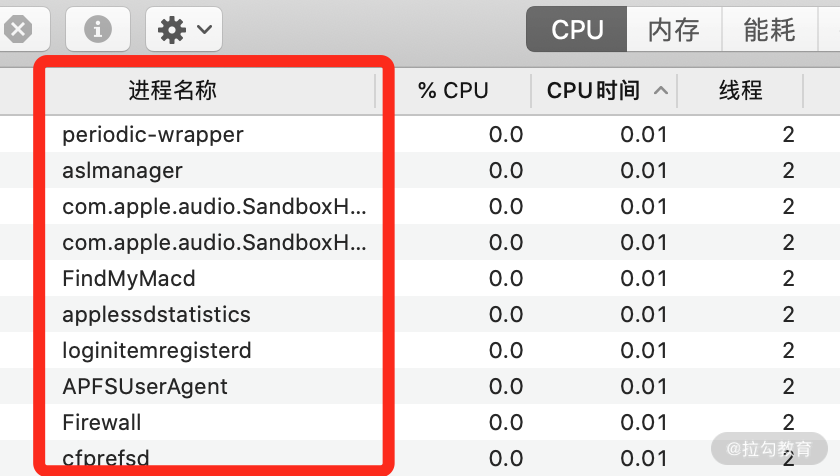840x476 pixels.
Task: Switch to the 内存 tab
Action: coord(673,30)
